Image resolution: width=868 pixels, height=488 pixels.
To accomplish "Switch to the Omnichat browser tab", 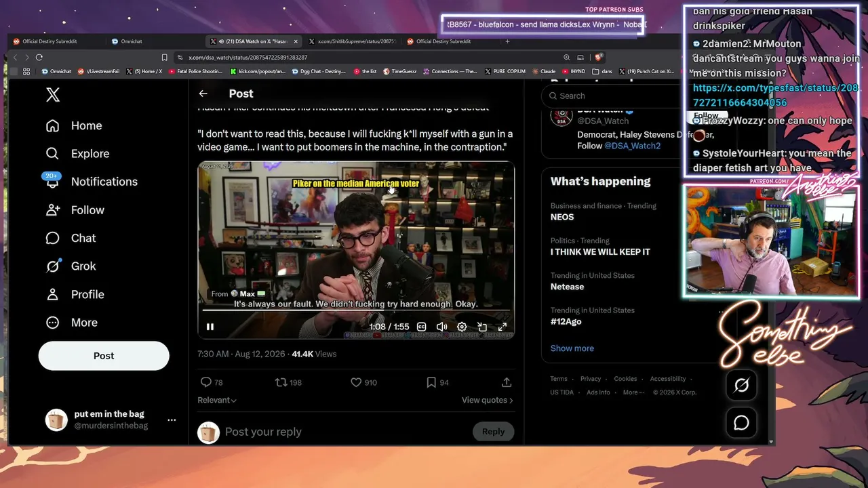I will pos(131,41).
